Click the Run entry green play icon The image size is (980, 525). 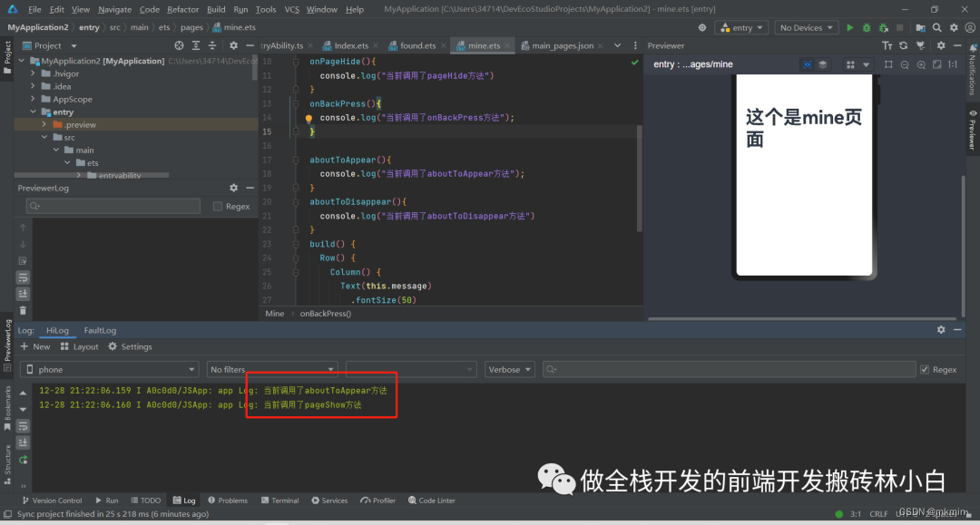click(849, 27)
